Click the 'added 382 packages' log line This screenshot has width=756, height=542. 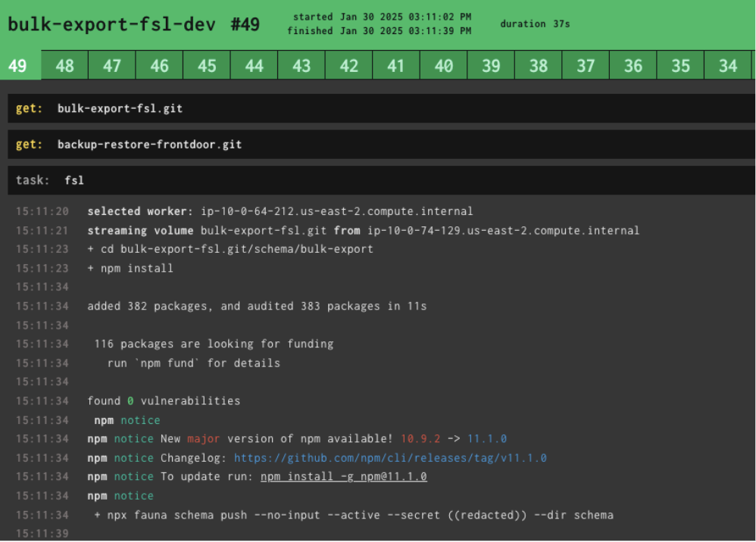[x=257, y=307]
